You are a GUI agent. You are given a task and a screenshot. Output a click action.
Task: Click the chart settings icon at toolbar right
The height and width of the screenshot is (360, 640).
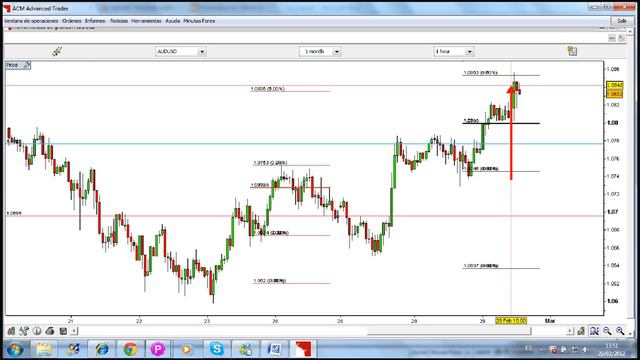tap(572, 51)
